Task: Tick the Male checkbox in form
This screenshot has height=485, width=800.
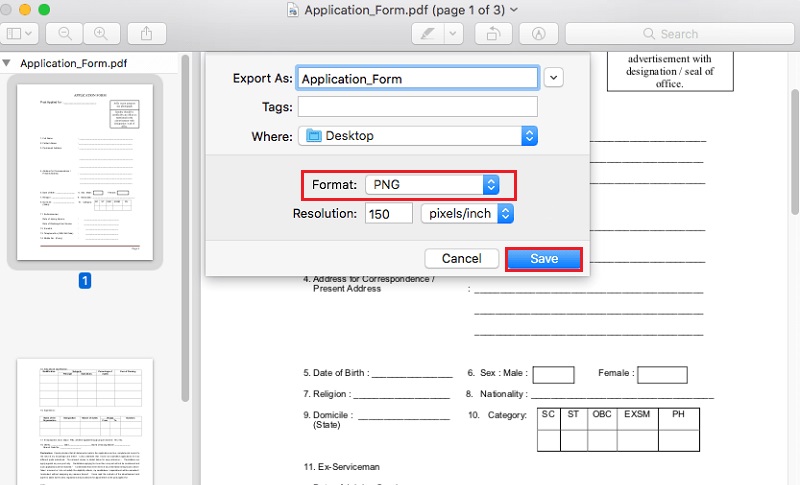Action: click(x=554, y=375)
